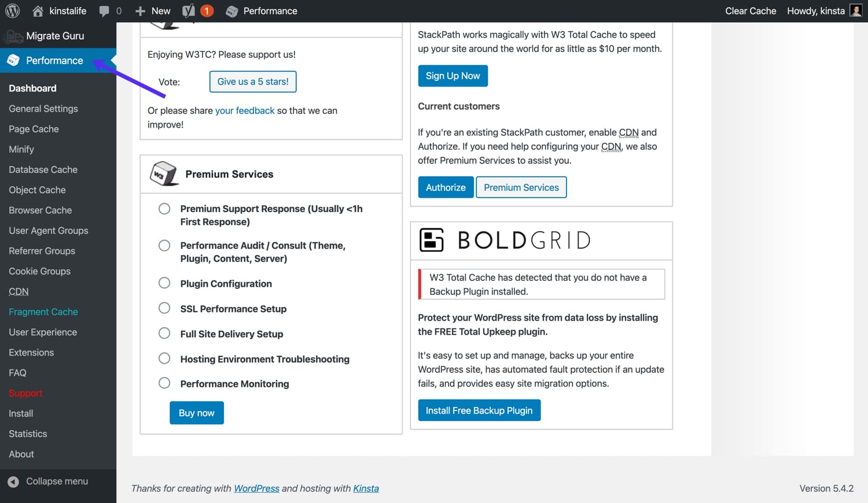Select Performance Monitoring radio button
868x503 pixels.
164,383
